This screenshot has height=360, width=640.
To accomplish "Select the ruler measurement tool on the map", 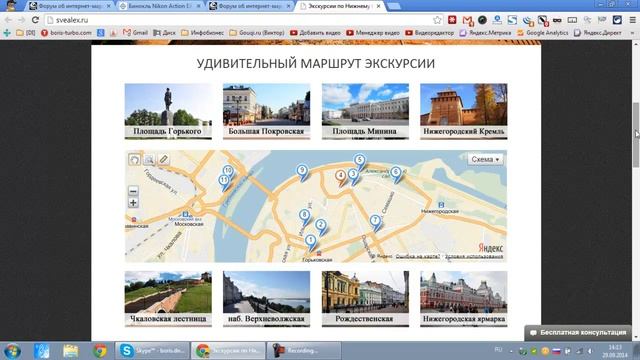I will pyautogui.click(x=164, y=159).
